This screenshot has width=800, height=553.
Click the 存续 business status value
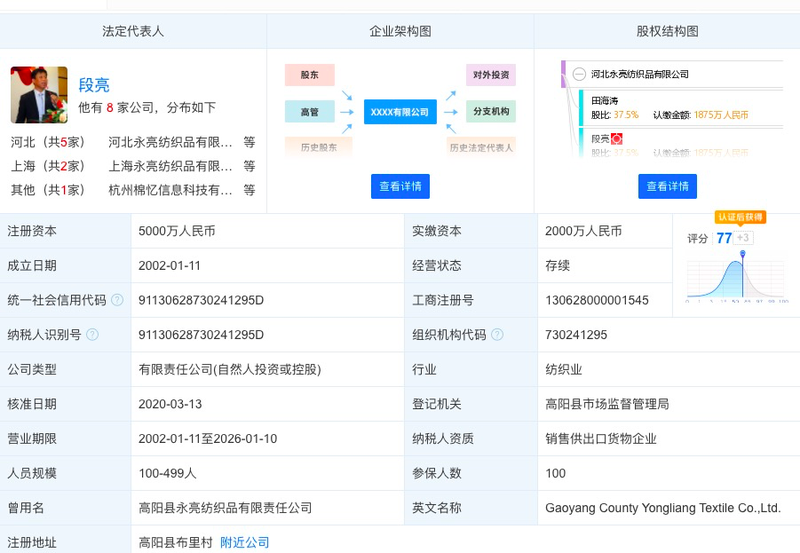pyautogui.click(x=558, y=266)
